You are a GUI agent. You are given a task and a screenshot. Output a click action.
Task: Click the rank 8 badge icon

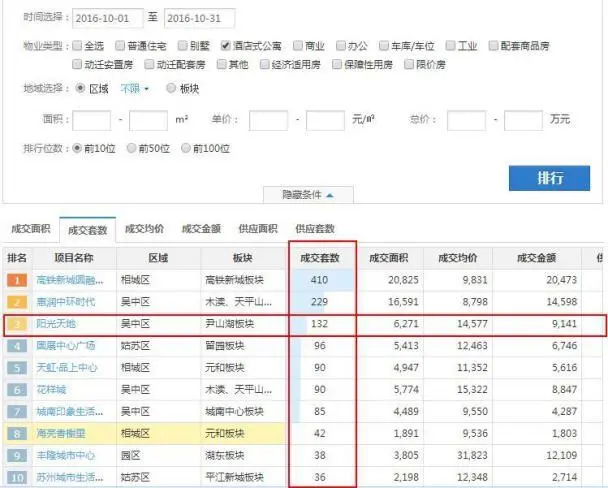pyautogui.click(x=17, y=433)
